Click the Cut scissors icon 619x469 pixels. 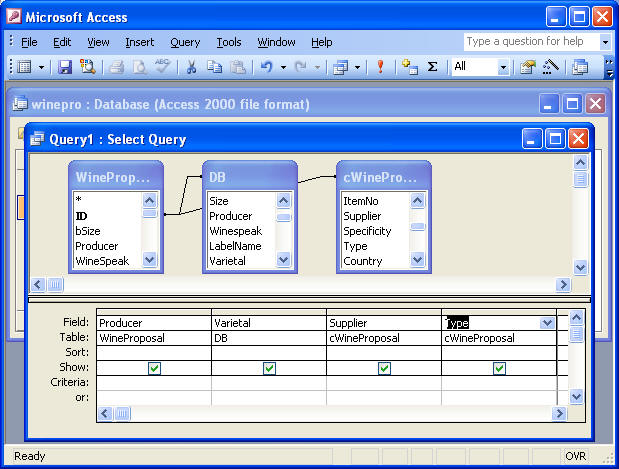tap(191, 67)
